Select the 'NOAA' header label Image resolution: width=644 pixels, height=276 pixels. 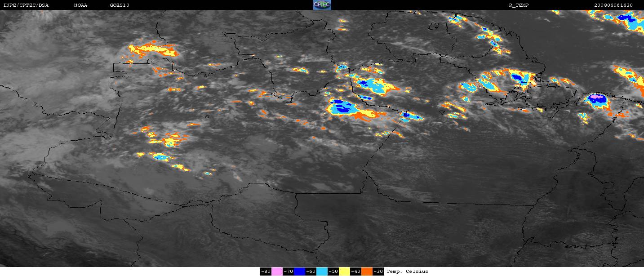[x=81, y=5]
